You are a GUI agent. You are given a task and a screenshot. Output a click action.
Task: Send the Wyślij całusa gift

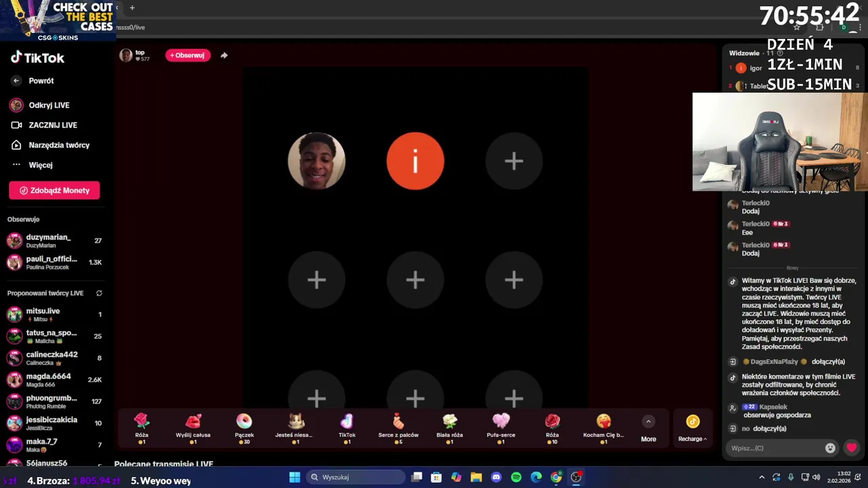pyautogui.click(x=193, y=428)
